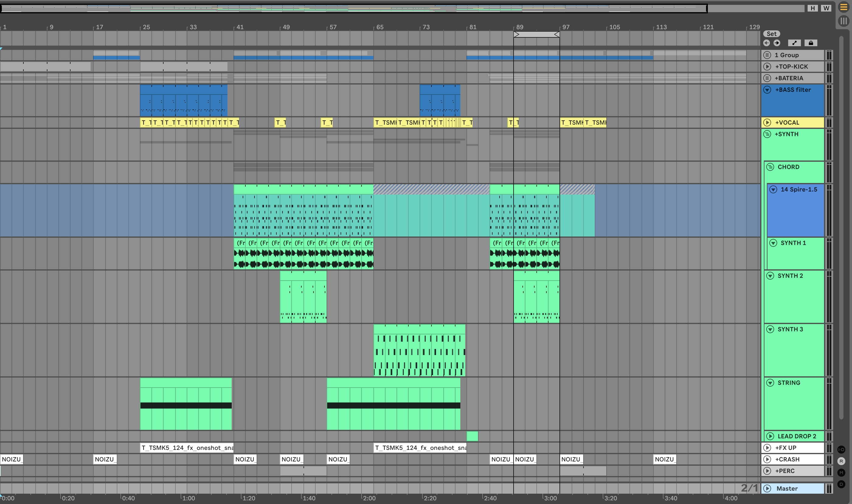
Task: Click bar 105 in beat ruler
Action: (615, 27)
